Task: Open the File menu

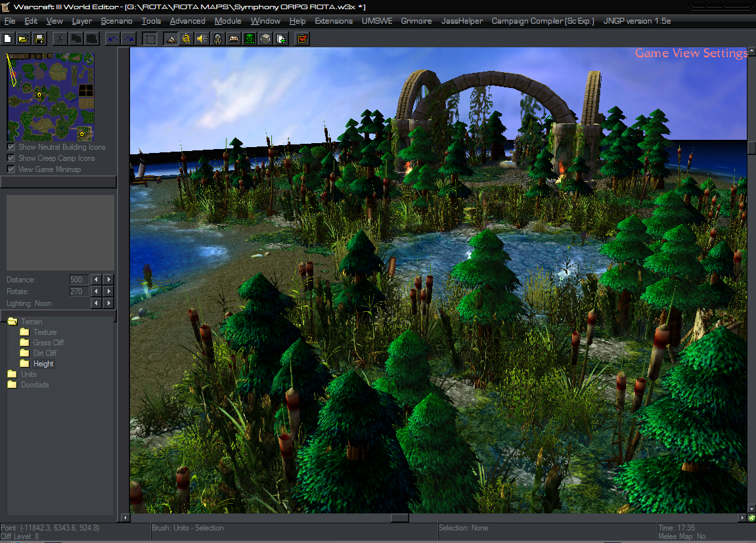Action: [x=10, y=21]
